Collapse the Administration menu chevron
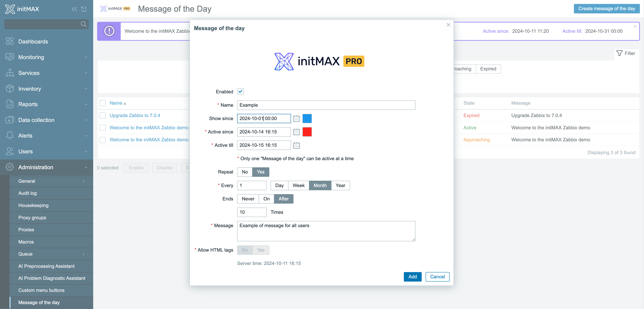 point(86,167)
